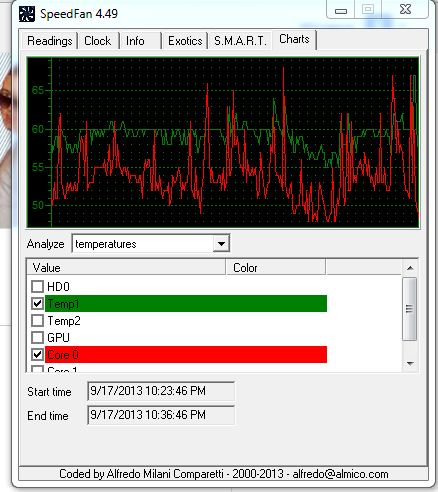Screen dimensions: 438x492
Task: Click the End time field
Action: click(161, 415)
